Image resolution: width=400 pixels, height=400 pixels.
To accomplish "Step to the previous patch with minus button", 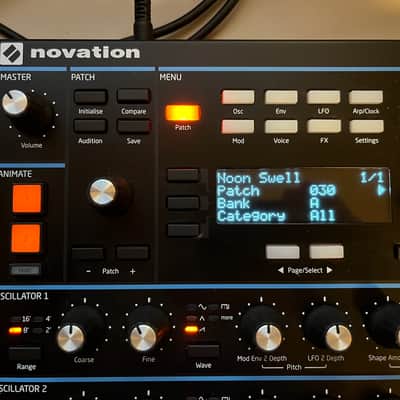I will click(x=88, y=254).
